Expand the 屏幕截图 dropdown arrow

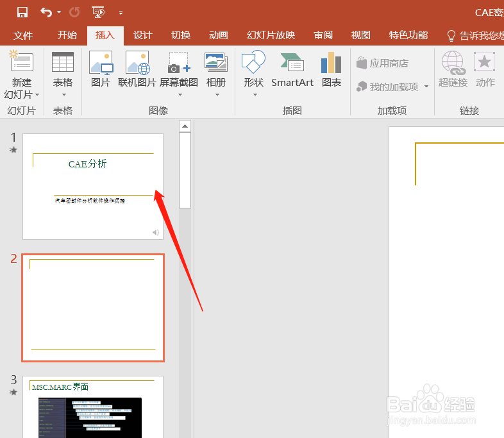pyautogui.click(x=180, y=94)
